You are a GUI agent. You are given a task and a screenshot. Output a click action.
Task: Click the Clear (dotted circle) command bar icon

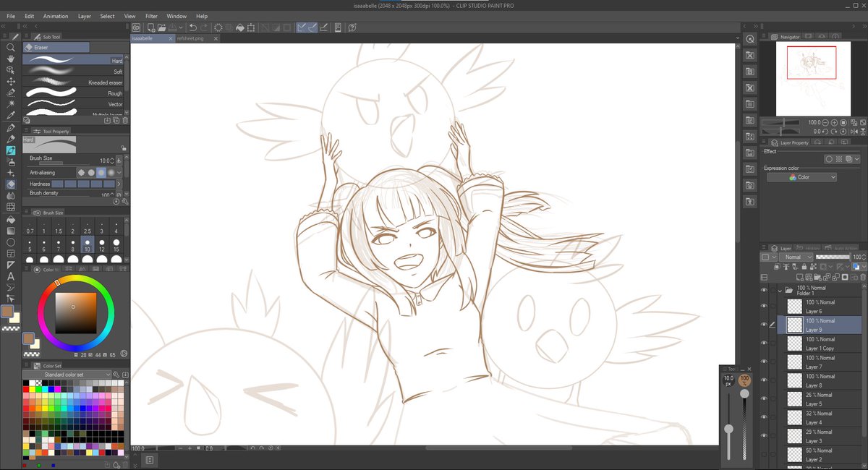218,28
